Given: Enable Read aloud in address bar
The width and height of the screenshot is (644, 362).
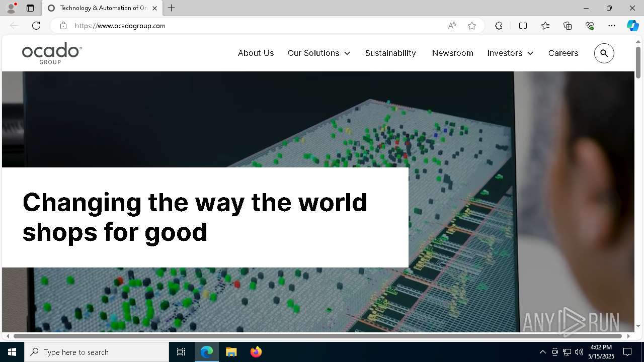Looking at the screenshot, I should pos(452,26).
